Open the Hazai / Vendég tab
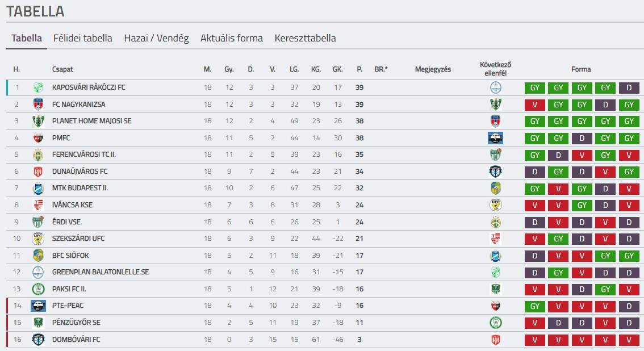This screenshot has height=351, width=644. (x=156, y=39)
